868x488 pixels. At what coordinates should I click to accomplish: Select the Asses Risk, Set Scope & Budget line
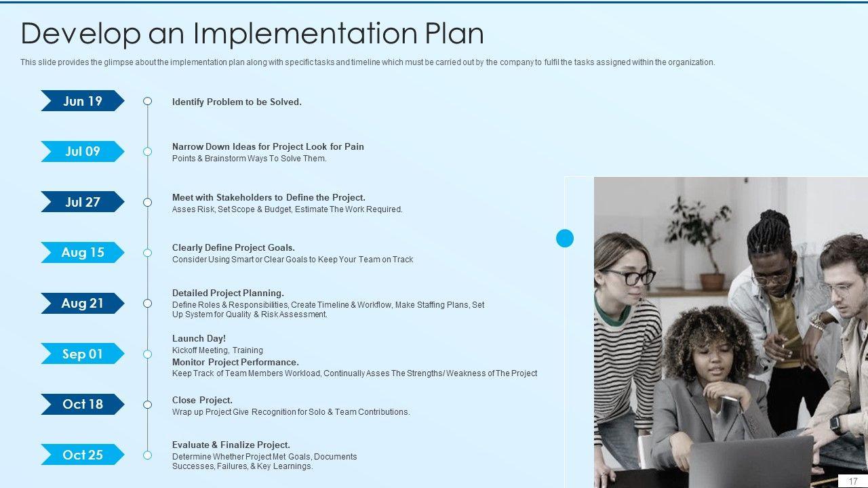click(288, 209)
